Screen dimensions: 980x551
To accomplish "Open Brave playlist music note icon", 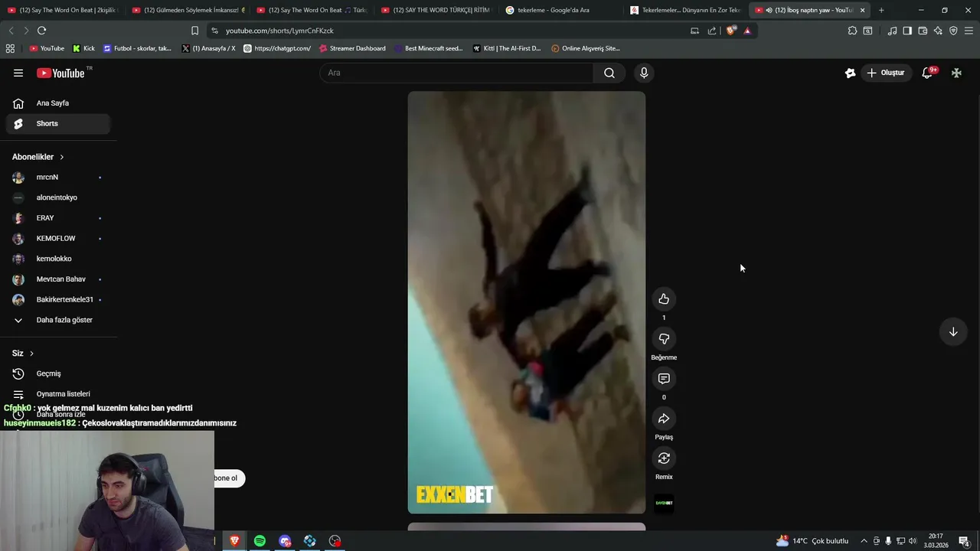I will point(892,31).
